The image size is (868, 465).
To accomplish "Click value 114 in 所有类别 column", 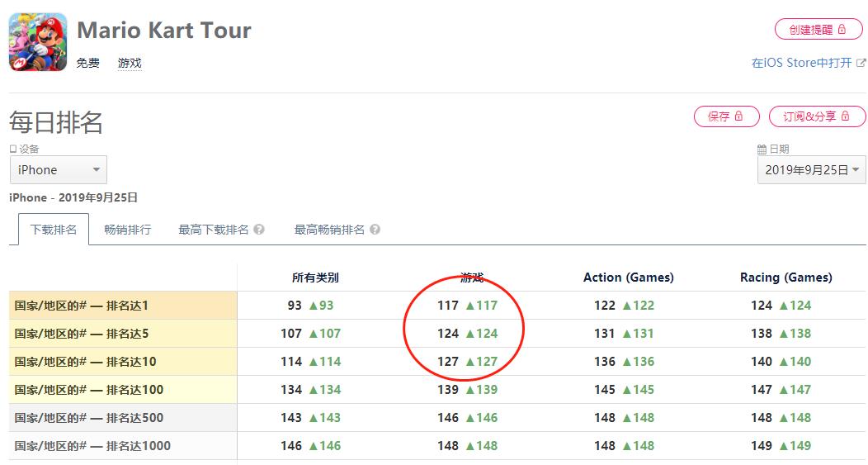I will (291, 362).
